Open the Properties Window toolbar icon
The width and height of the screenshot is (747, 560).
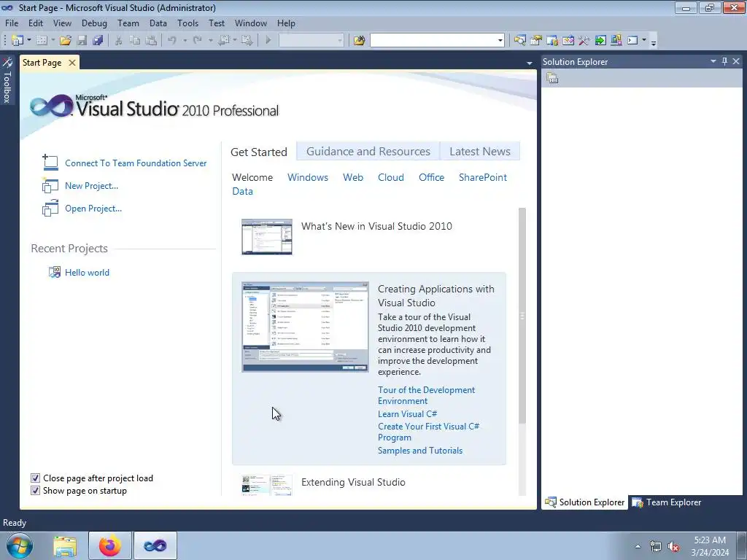536,41
